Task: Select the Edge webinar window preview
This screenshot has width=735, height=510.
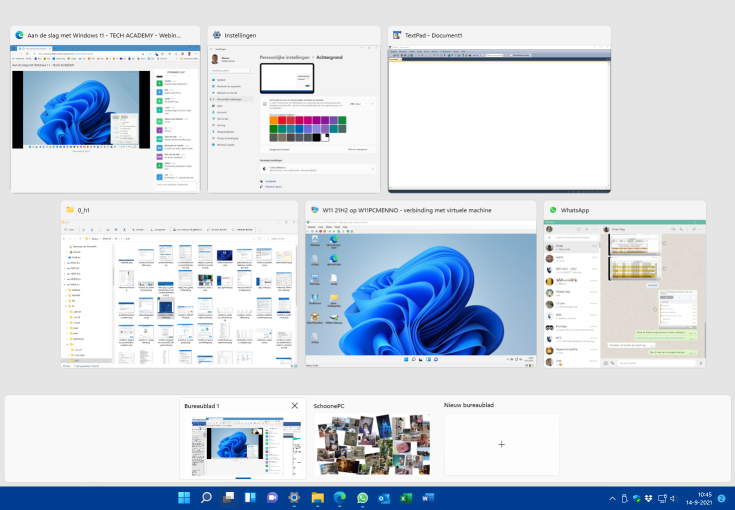Action: click(x=105, y=109)
